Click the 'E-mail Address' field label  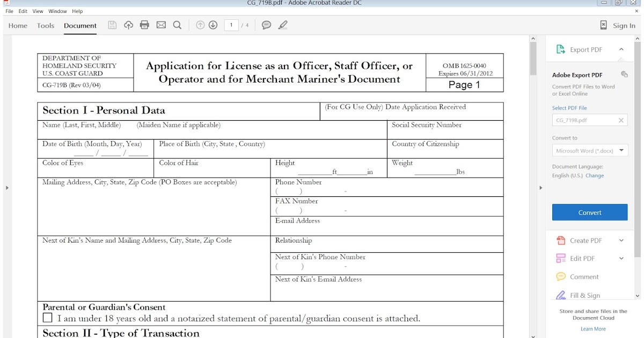pyautogui.click(x=297, y=221)
